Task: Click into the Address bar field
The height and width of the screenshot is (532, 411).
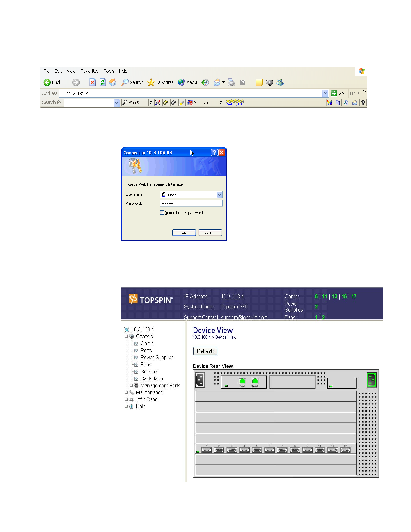Action: tap(191, 93)
